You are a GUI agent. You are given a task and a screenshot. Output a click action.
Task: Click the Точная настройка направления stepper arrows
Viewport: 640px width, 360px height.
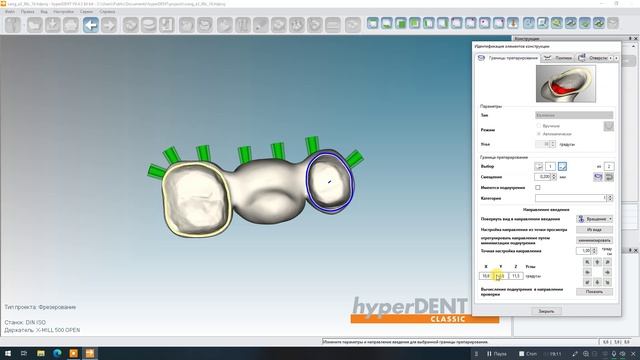[594, 251]
